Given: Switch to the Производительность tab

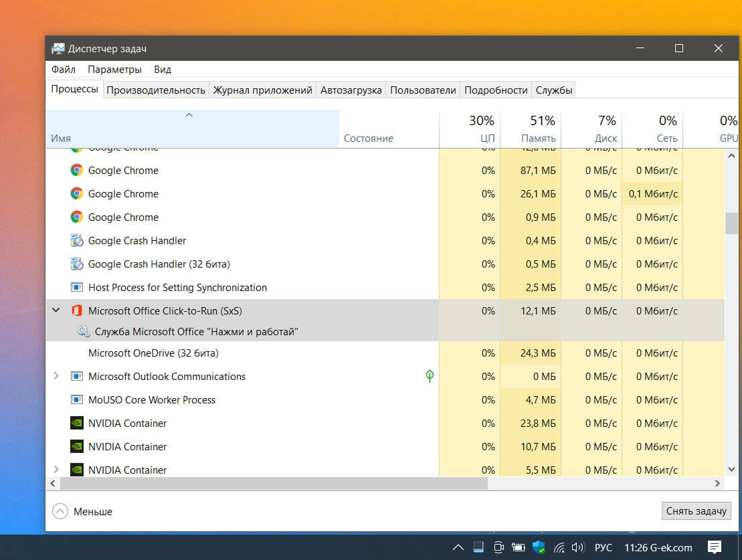Looking at the screenshot, I should coord(156,90).
